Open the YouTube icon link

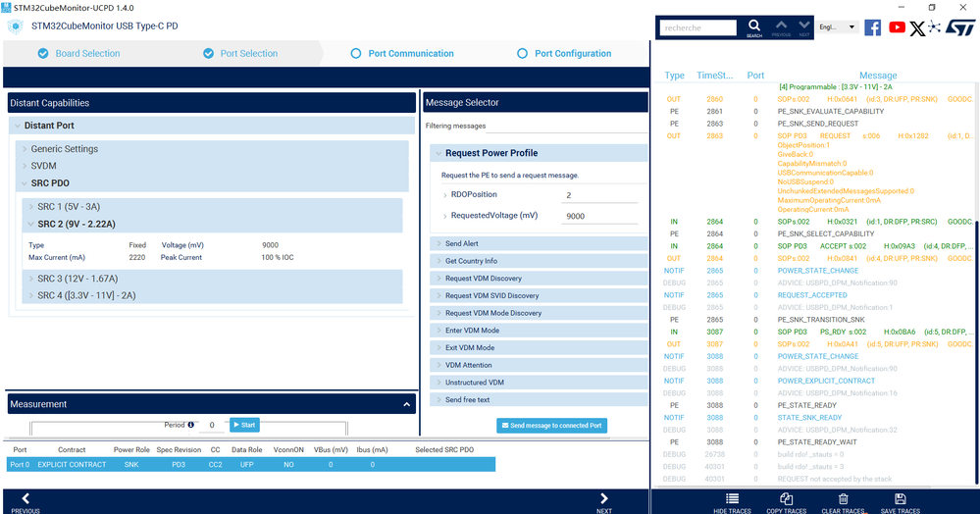(x=897, y=27)
